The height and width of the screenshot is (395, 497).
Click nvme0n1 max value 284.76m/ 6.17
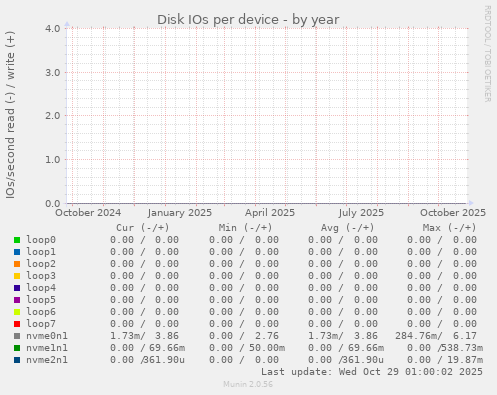coord(436,336)
